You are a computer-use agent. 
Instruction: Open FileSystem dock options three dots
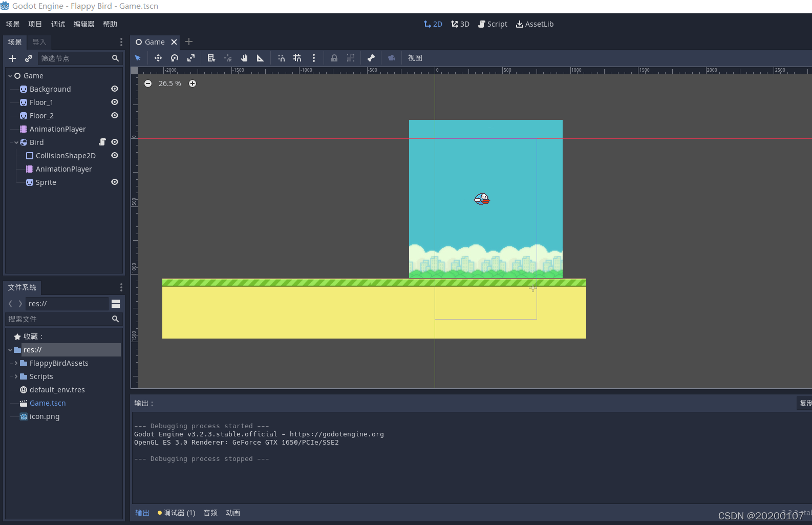tap(121, 287)
